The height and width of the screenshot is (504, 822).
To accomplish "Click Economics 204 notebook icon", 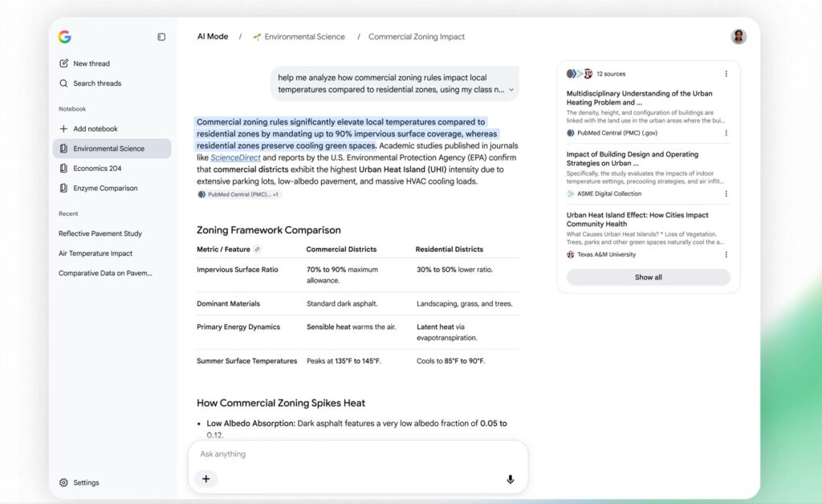I will (63, 169).
